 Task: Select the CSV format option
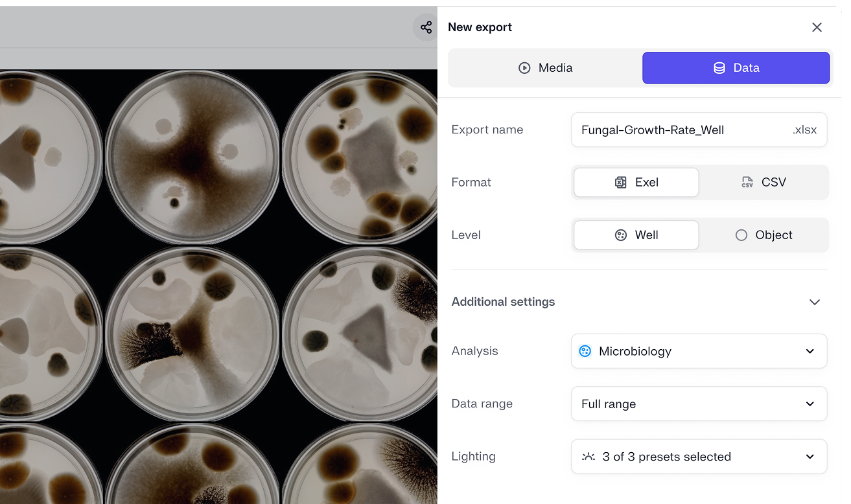coord(764,183)
